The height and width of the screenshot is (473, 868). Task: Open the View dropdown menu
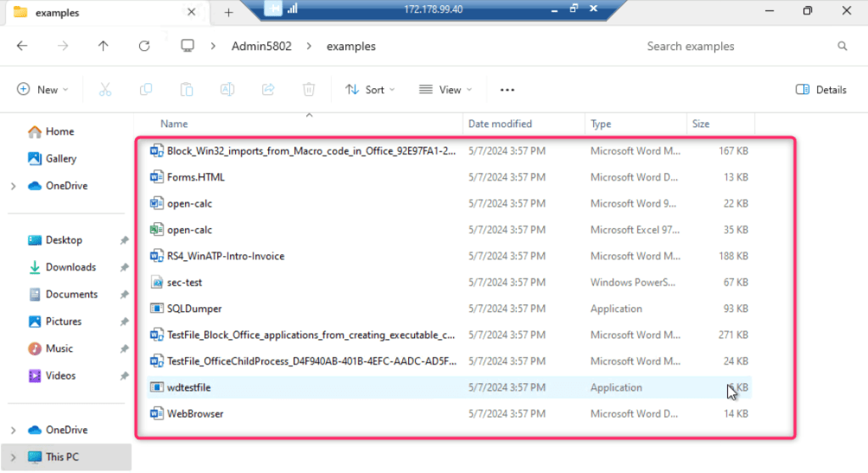click(x=445, y=90)
